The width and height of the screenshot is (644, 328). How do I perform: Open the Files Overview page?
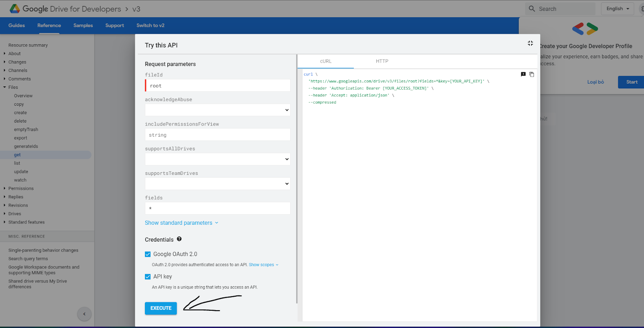(23, 96)
